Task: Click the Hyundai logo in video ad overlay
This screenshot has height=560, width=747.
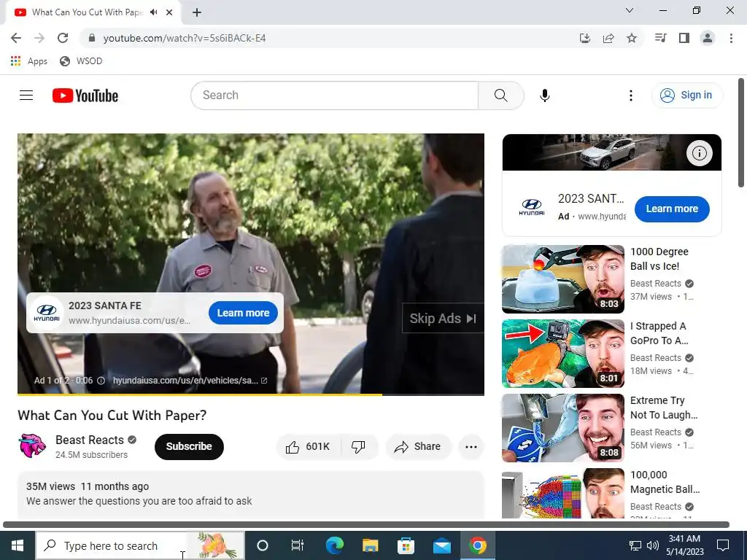Action: pos(47,313)
